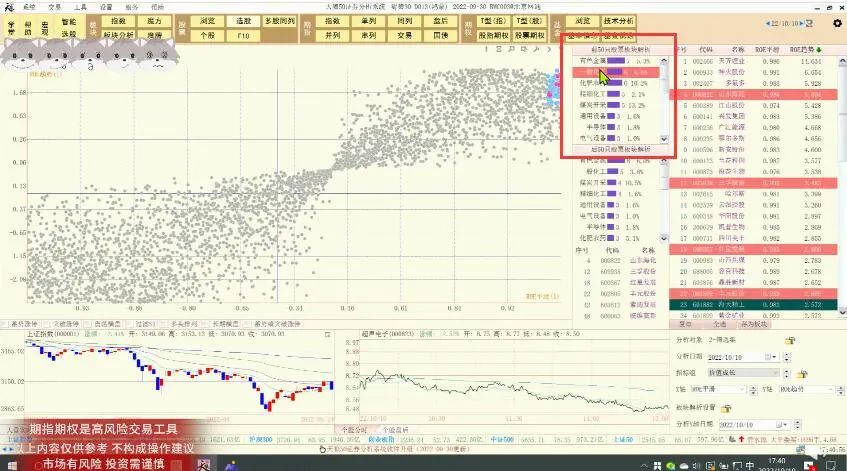847x471 pixels.
Task: Click the T型(指) button
Action: tap(493, 21)
